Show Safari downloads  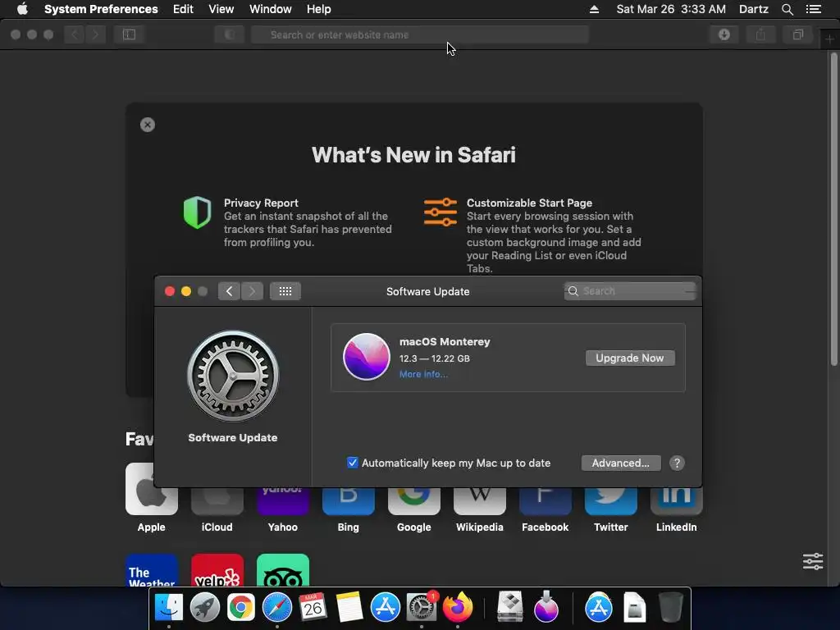[724, 34]
